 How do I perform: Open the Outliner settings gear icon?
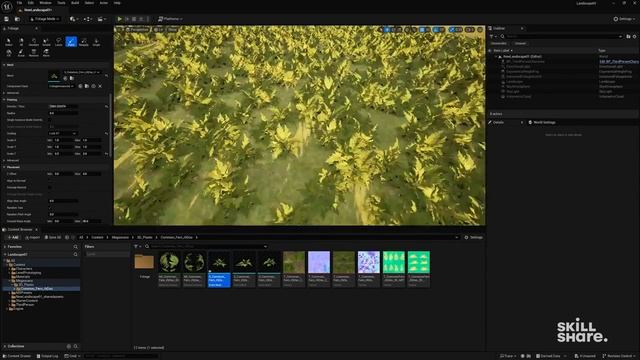coord(635,36)
